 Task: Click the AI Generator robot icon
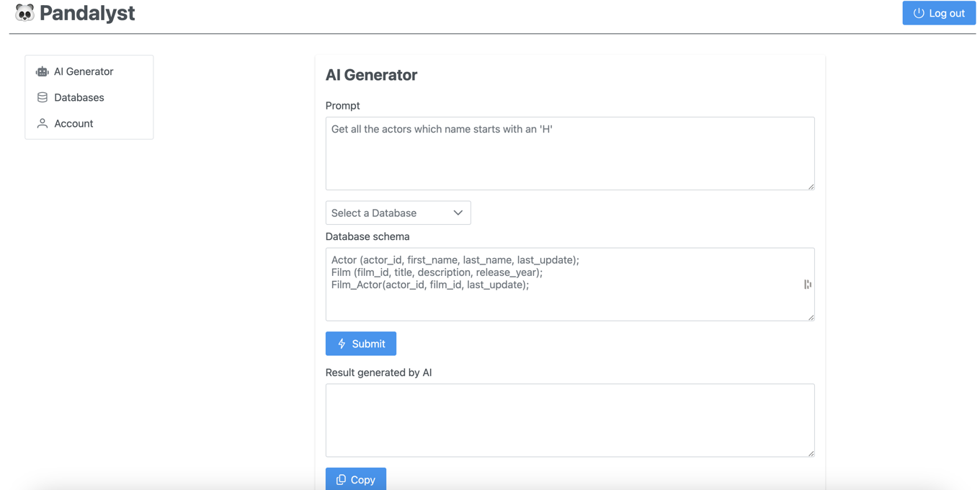click(x=43, y=71)
